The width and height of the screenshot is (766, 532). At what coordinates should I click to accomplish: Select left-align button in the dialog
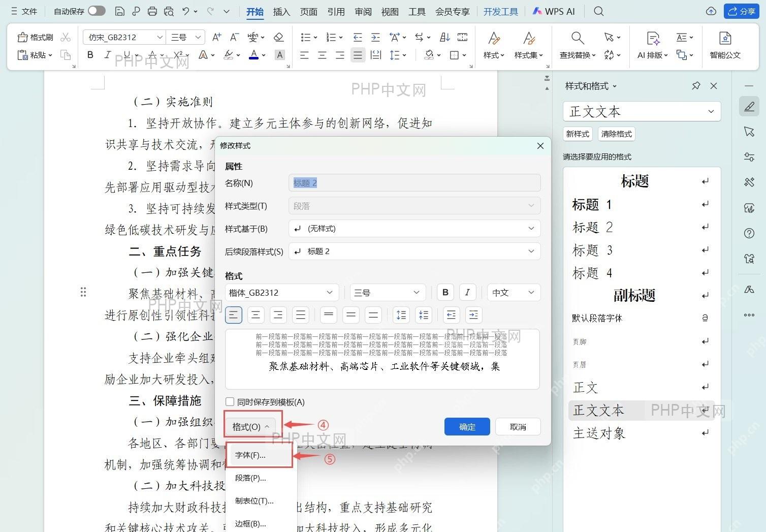[234, 315]
